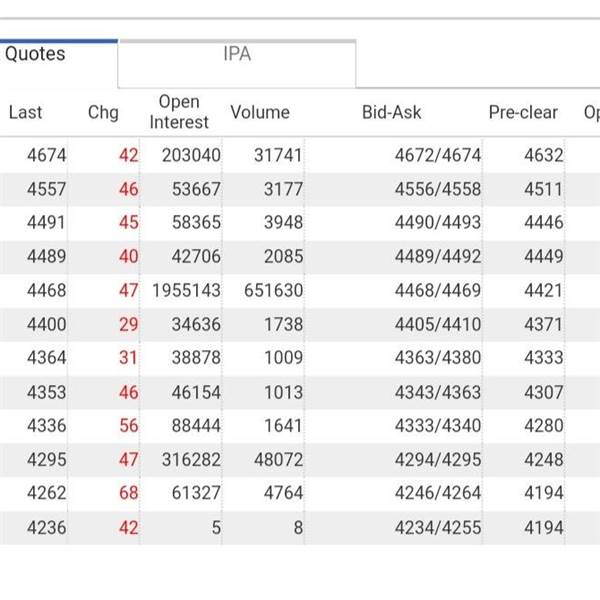Click bid-ask 4405/4410
600x600 pixels.
click(438, 324)
